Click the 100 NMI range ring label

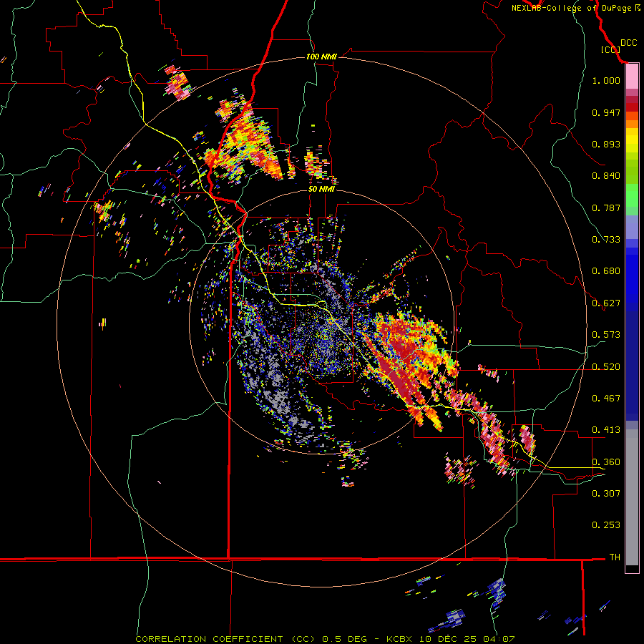coord(321,57)
